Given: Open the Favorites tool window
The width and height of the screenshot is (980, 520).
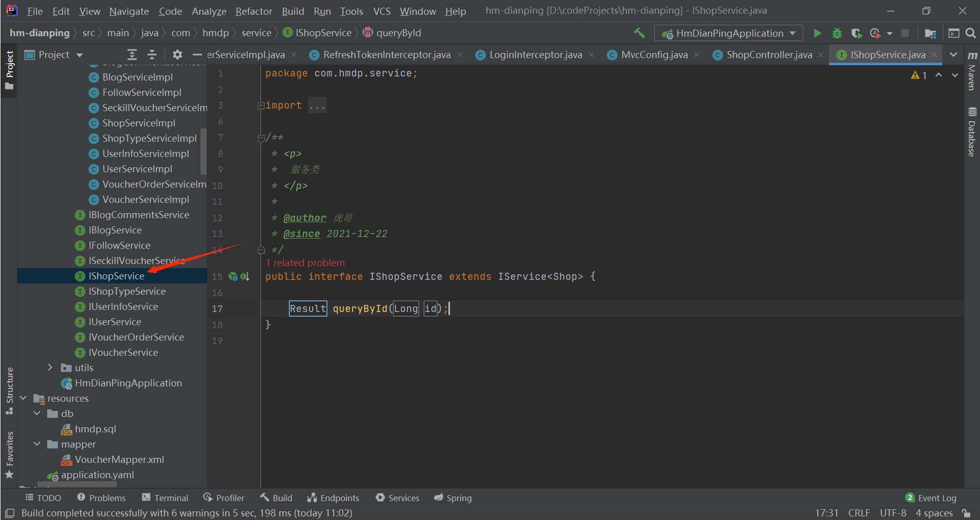Looking at the screenshot, I should (x=9, y=455).
